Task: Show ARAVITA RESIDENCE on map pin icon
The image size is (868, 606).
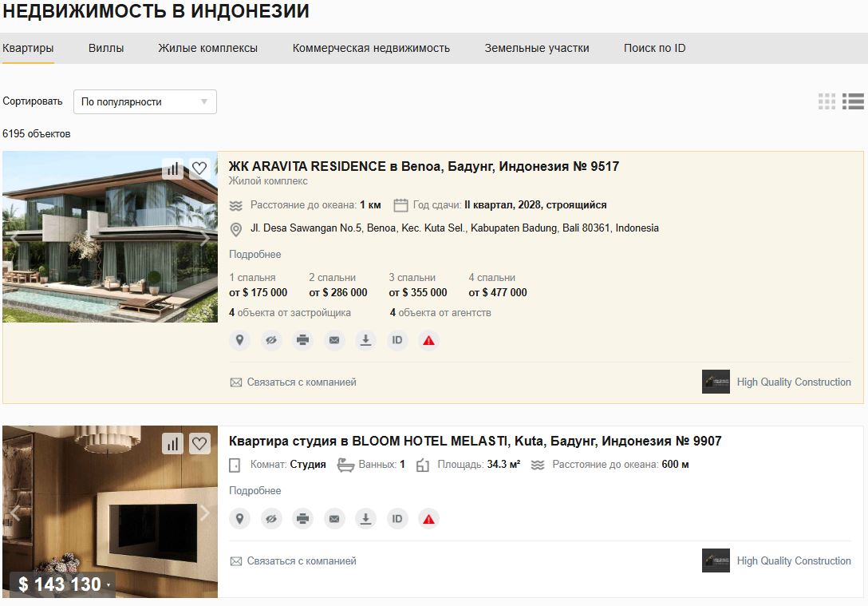Action: coord(239,340)
